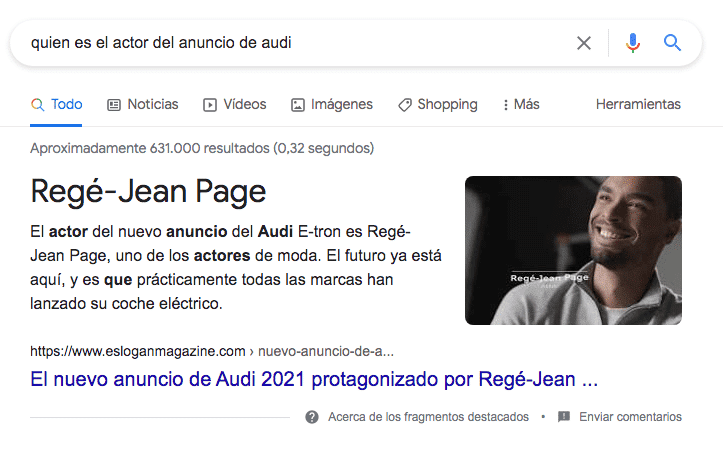Start voice search with microphone icon
Screen dimensions: 723x457
633,43
